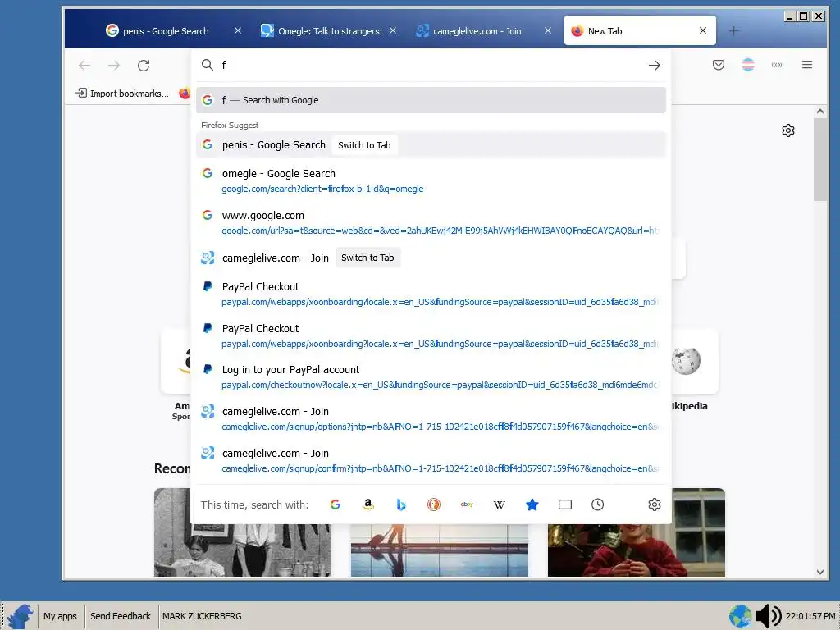Select first PayPal Checkout suggestion title
840x630 pixels.
pyautogui.click(x=260, y=286)
